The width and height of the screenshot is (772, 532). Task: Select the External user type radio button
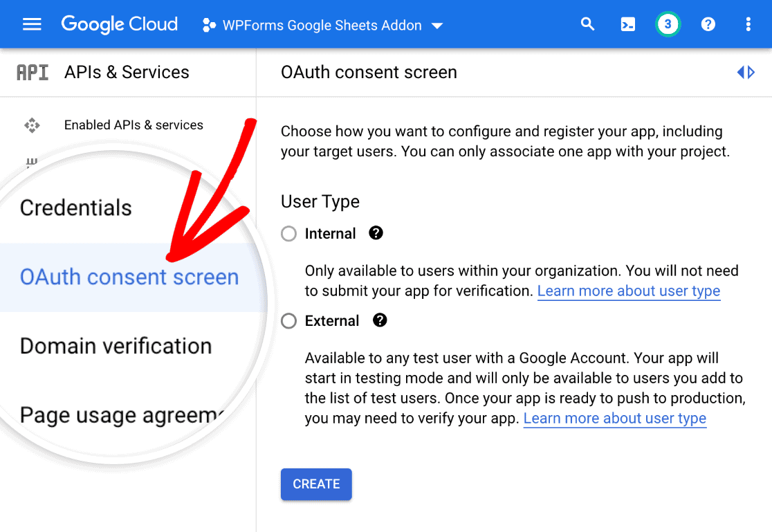pos(289,321)
